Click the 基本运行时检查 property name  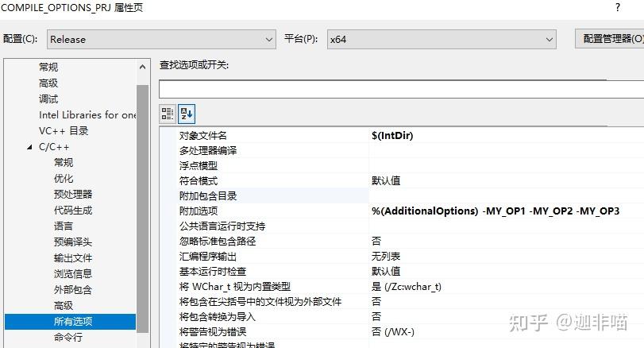pos(213,272)
